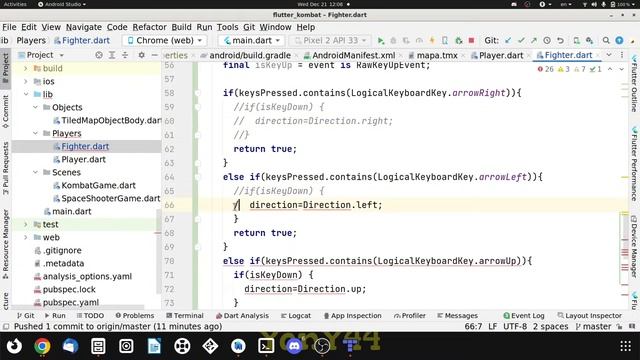Click Git commit checkmark icon
The width and height of the screenshot is (640, 360).
pyautogui.click(x=521, y=40)
